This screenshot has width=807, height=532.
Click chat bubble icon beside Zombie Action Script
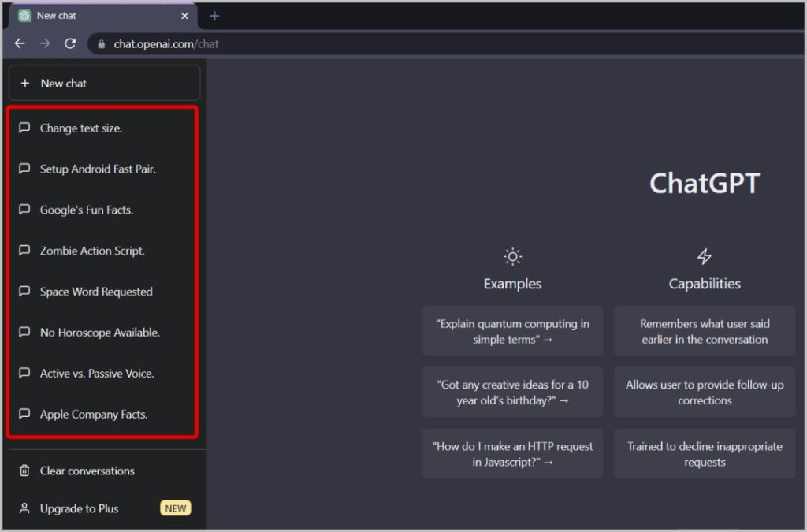click(x=24, y=250)
